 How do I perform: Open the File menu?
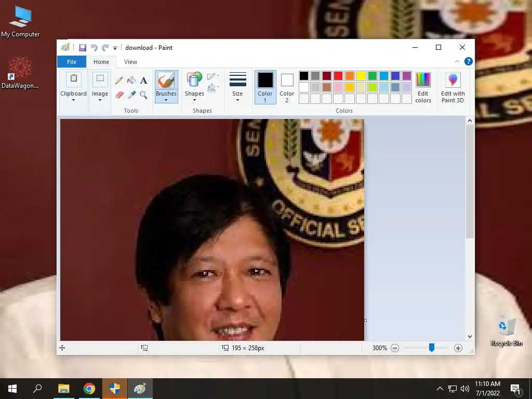72,62
